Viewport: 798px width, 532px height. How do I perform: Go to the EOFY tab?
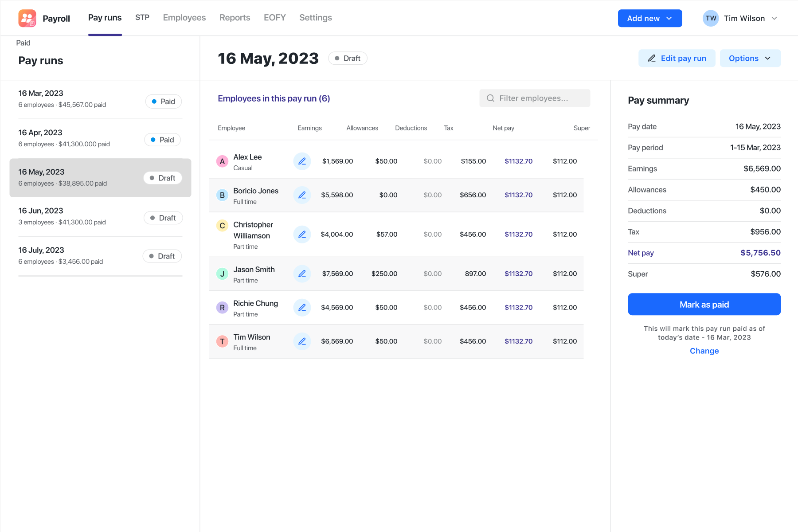tap(275, 18)
